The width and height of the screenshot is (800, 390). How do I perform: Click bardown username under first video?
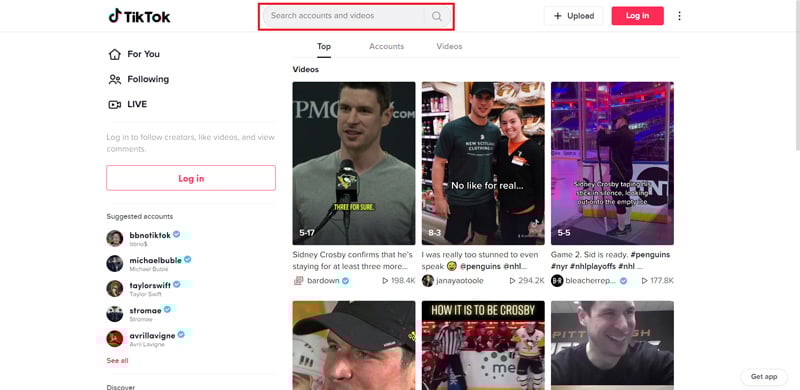coord(323,281)
